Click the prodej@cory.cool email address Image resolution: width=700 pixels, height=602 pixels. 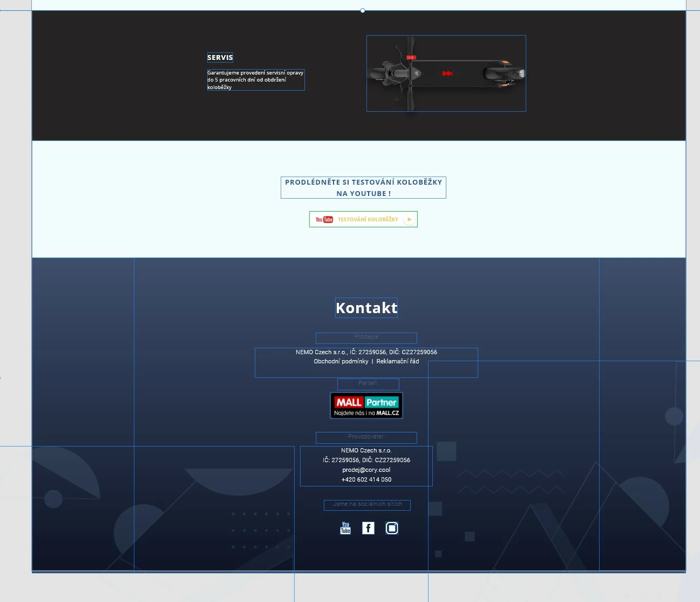[366, 470]
